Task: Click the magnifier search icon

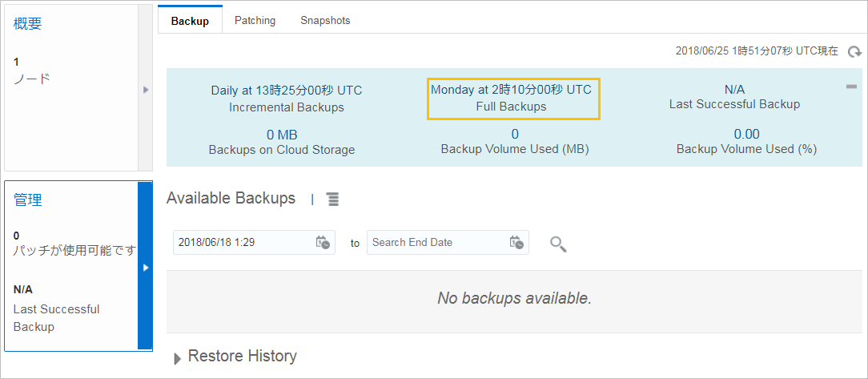Action: pos(558,244)
